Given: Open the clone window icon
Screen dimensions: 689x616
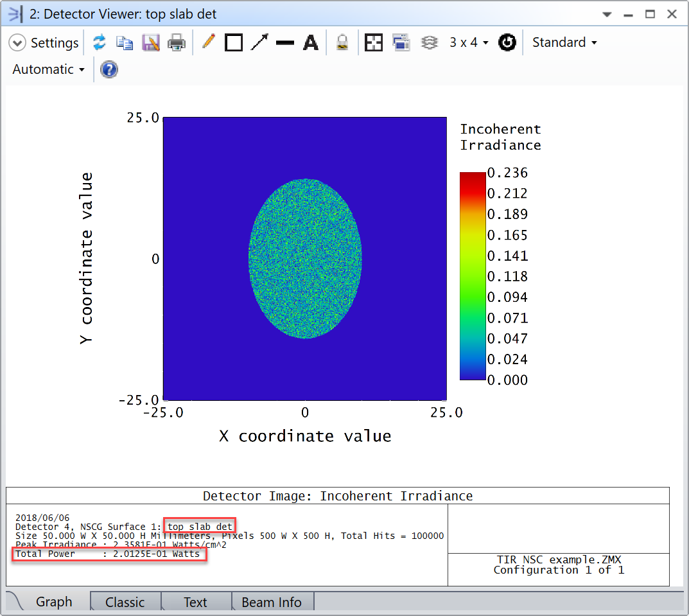Looking at the screenshot, I should point(401,42).
